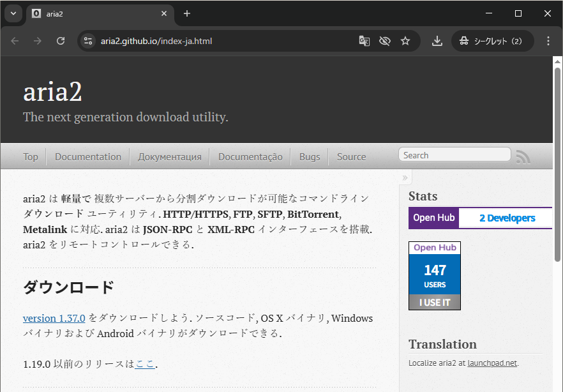Click the forward navigation arrow
The height and width of the screenshot is (392, 563).
37,41
